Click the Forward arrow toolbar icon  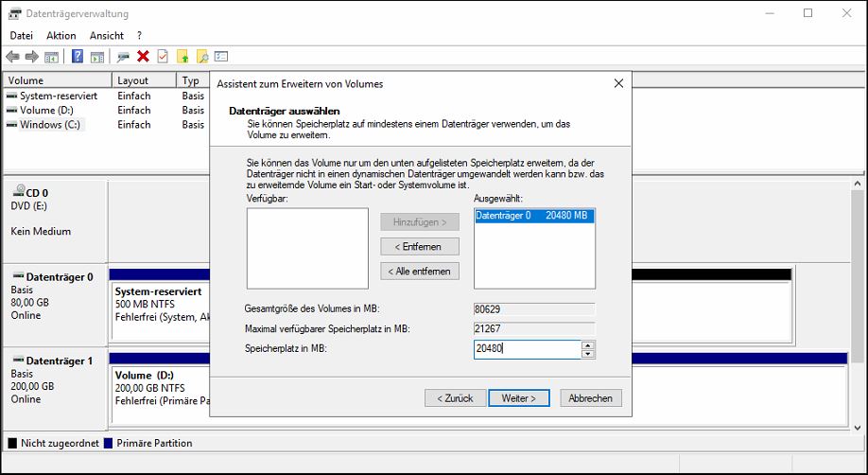(x=32, y=57)
